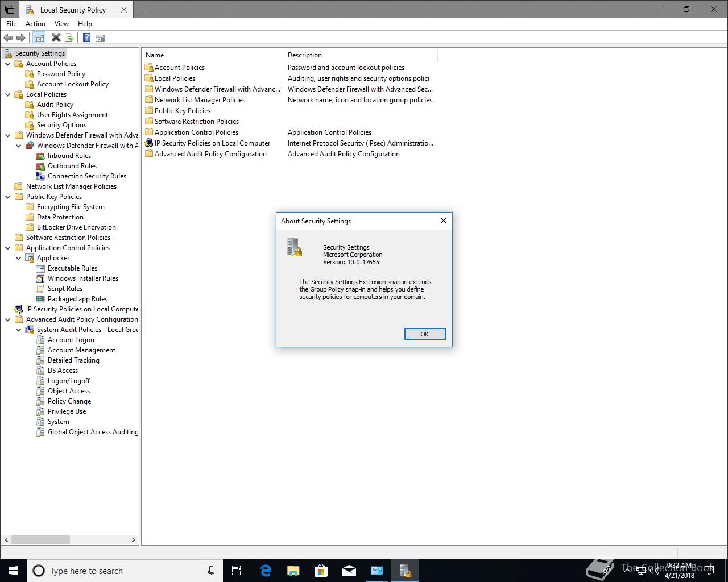Select the Executable Rules icon under AppLocker
Screen dimensions: 728x582
(x=40, y=268)
